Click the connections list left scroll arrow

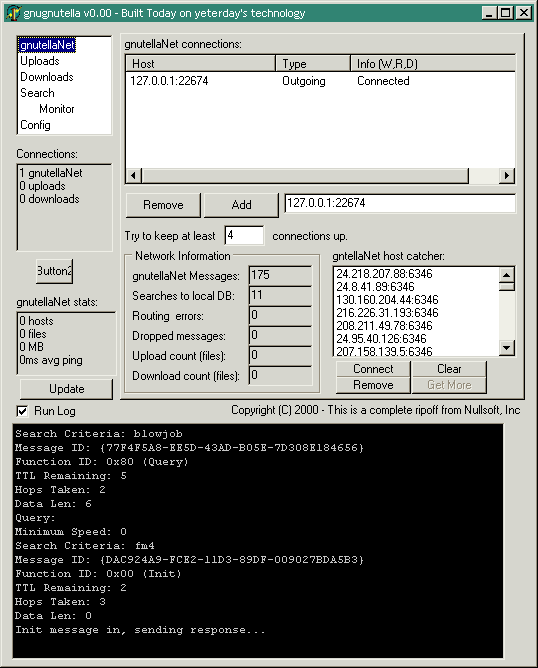tap(134, 176)
